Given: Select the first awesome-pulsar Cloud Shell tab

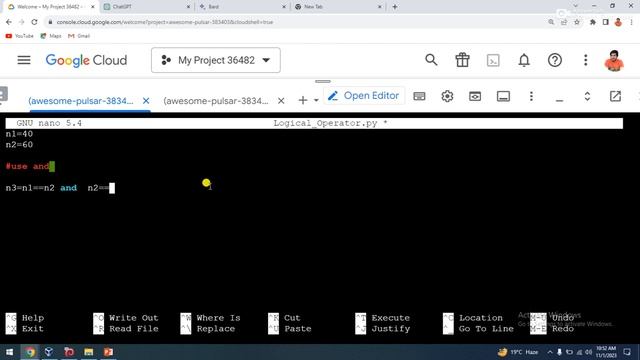Looking at the screenshot, I should 81,101.
